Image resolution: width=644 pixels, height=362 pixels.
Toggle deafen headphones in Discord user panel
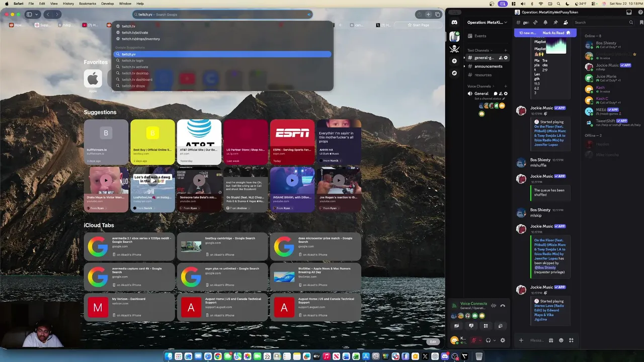click(488, 340)
